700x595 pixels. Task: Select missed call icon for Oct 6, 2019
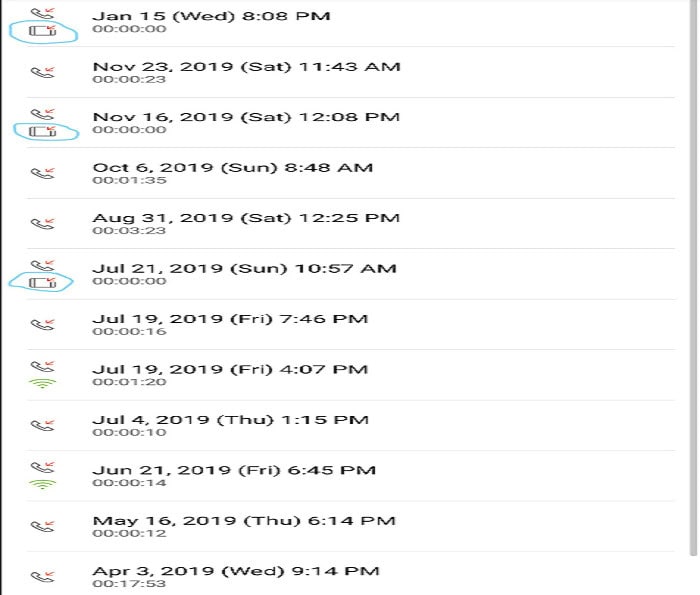point(42,173)
